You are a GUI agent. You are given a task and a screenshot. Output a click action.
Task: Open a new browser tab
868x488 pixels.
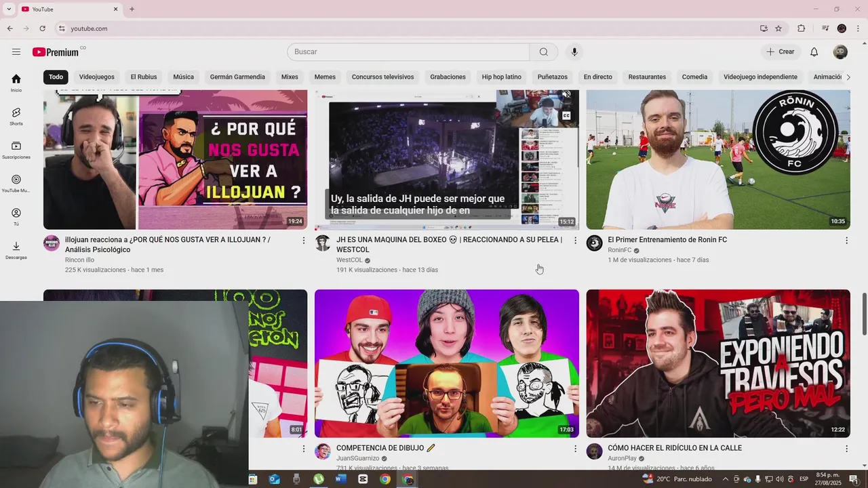tap(132, 9)
